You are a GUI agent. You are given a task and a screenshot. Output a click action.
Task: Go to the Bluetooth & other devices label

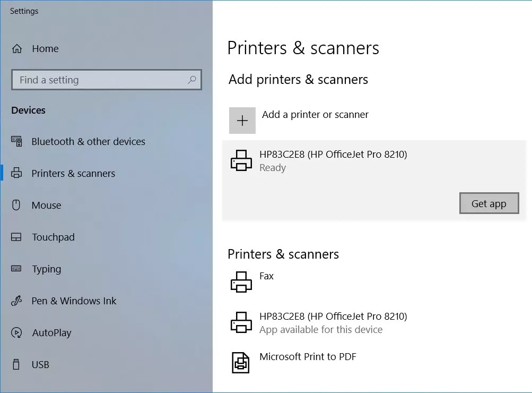pyautogui.click(x=88, y=142)
